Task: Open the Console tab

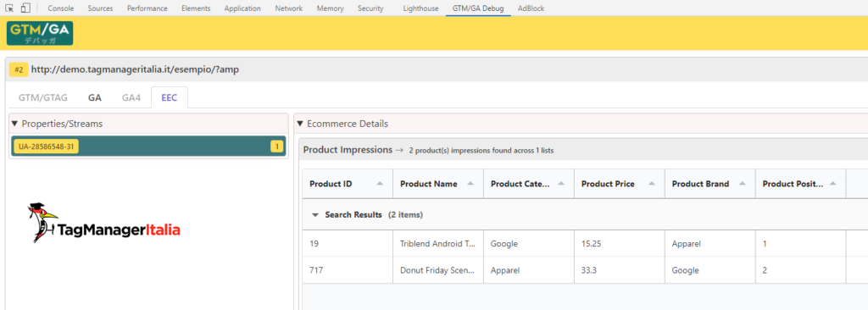Action: 61,8
